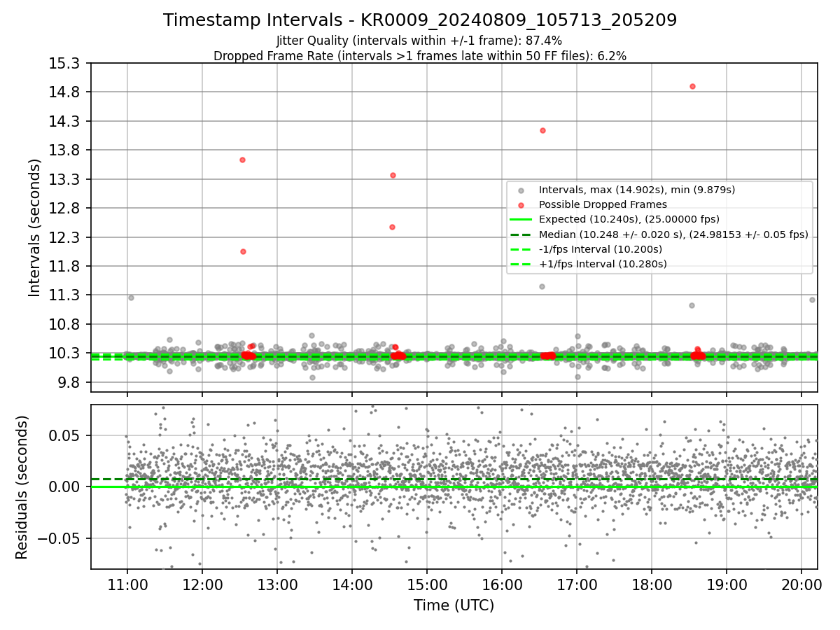The width and height of the screenshot is (840, 630).
Task: Click the 16:00 time tick label
Action: pos(502,584)
